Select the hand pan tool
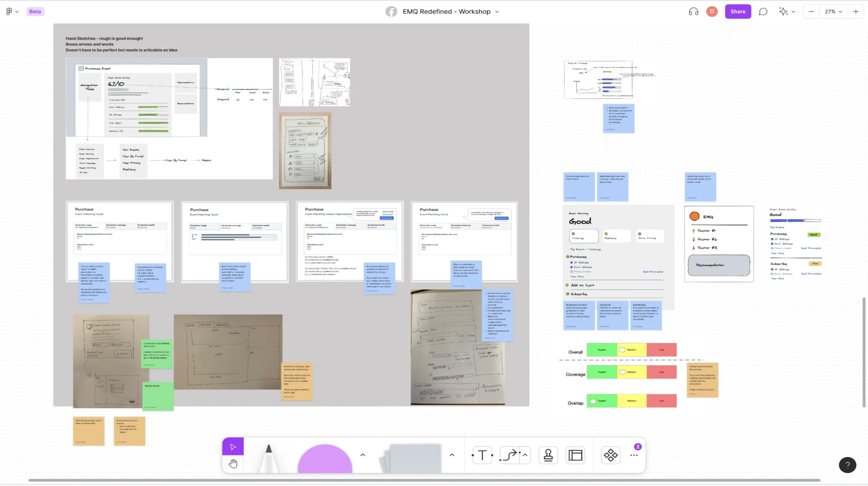 [x=233, y=464]
